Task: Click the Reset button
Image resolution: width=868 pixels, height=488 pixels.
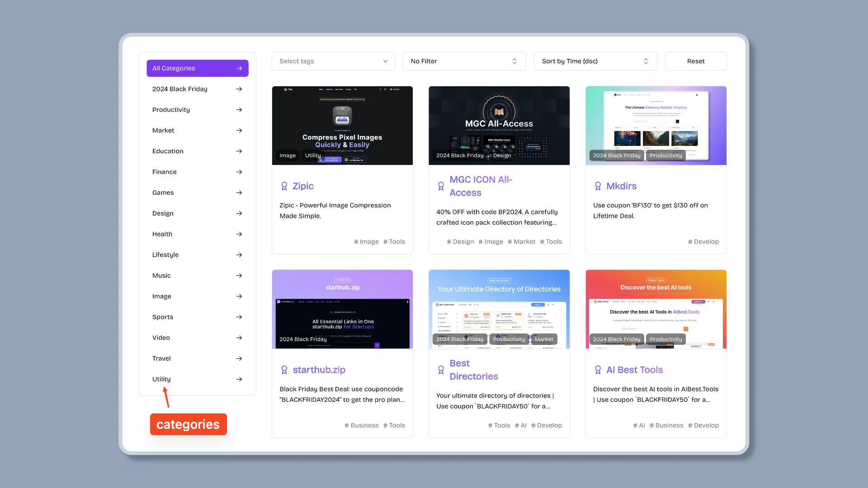Action: [696, 61]
